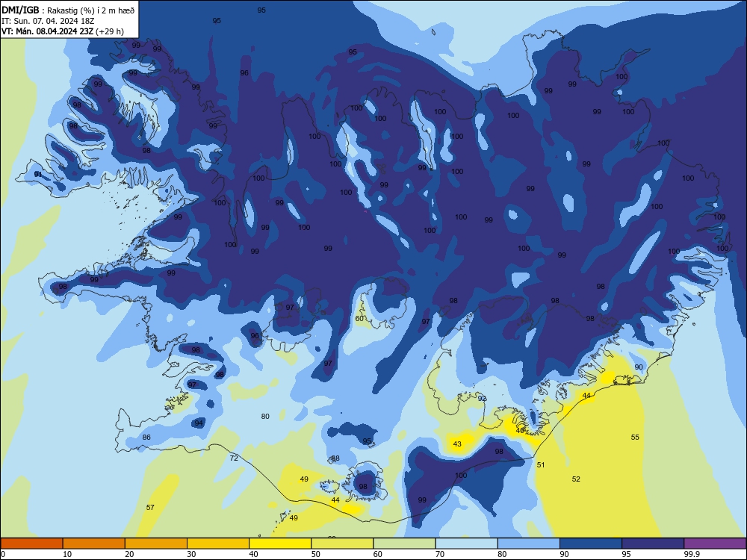
Task: Click the golden 30–40 legend swatch
Action: pos(218,544)
